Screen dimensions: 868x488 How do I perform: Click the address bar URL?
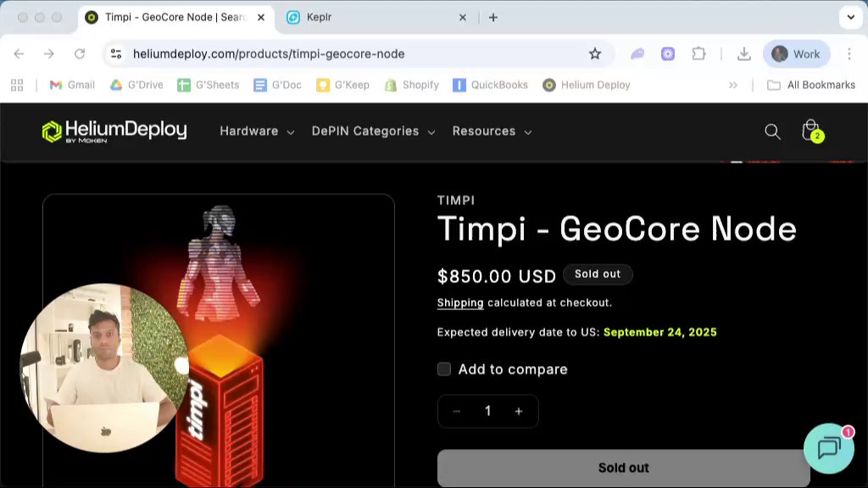pyautogui.click(x=269, y=53)
